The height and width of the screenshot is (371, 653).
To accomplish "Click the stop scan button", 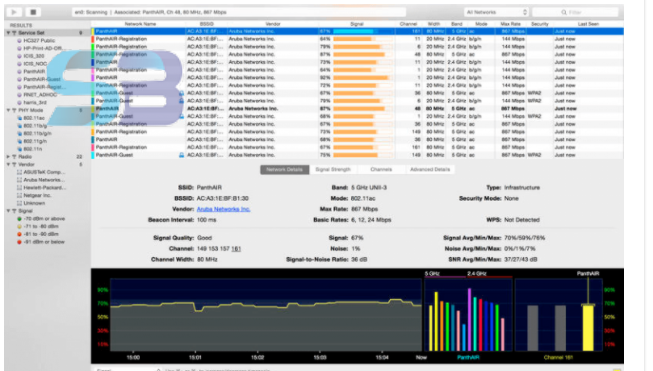I will 33,12.
